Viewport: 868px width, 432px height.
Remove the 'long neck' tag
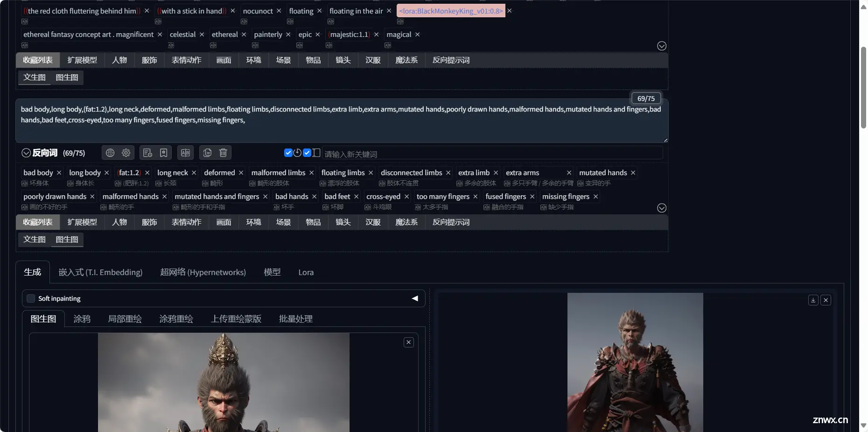[194, 173]
